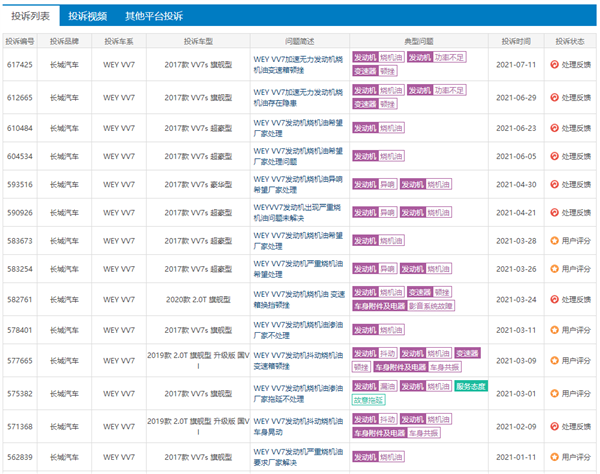Click the status icon for complaint 604534
The height and width of the screenshot is (474, 600).
click(554, 156)
